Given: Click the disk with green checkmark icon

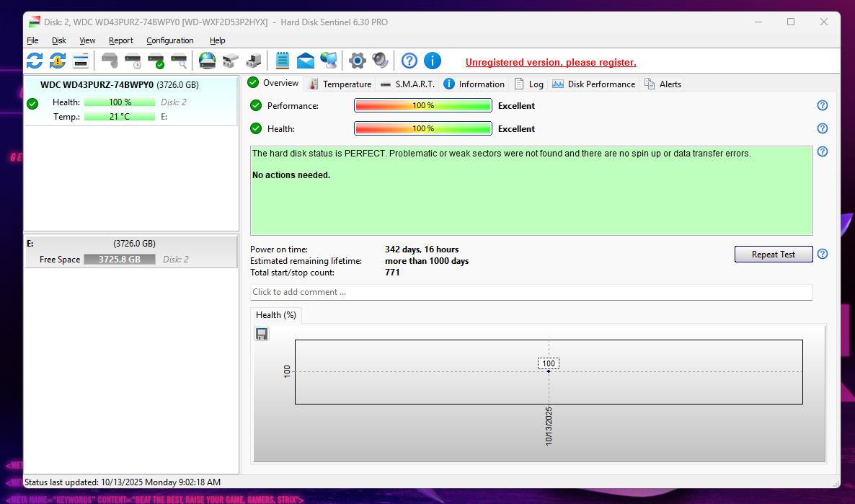Looking at the screenshot, I should (156, 61).
